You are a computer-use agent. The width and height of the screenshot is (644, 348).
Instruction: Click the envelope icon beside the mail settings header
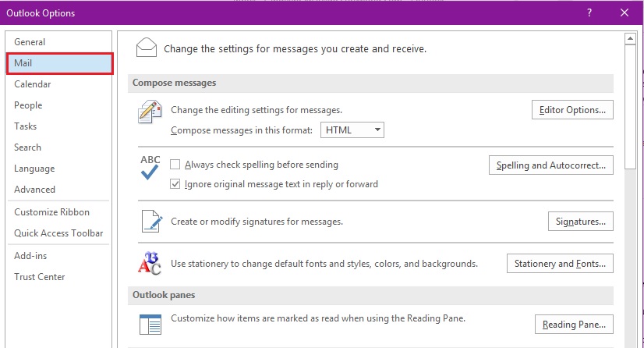click(x=147, y=48)
